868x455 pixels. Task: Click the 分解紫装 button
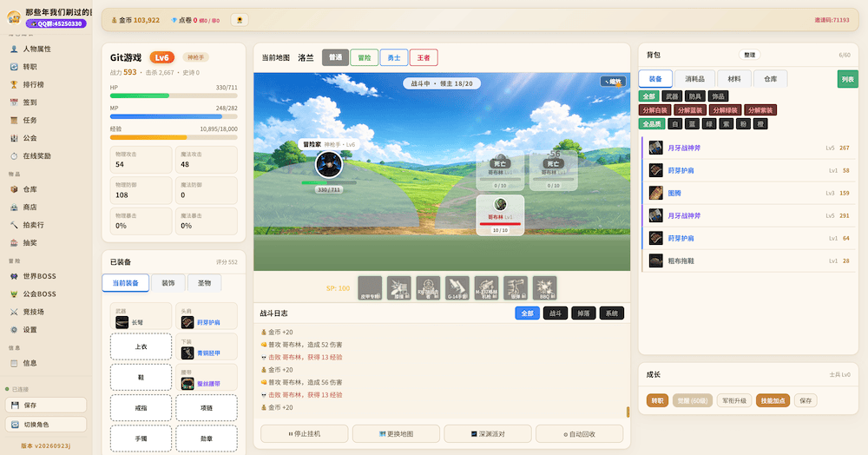click(x=760, y=110)
